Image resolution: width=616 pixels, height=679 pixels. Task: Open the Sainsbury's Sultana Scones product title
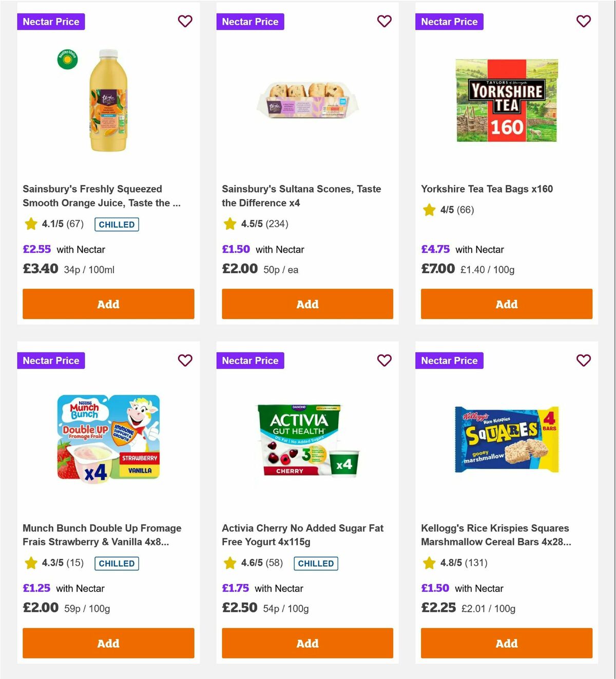301,196
